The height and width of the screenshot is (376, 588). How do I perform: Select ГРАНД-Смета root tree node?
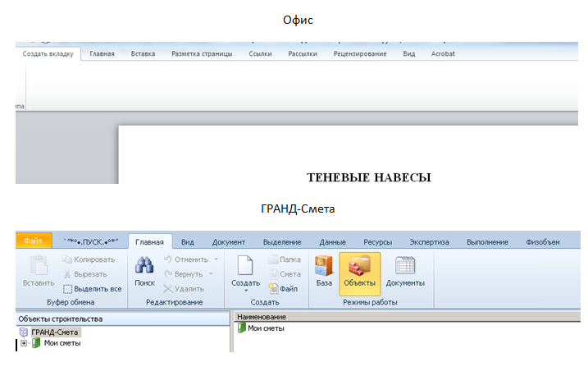pyautogui.click(x=55, y=332)
